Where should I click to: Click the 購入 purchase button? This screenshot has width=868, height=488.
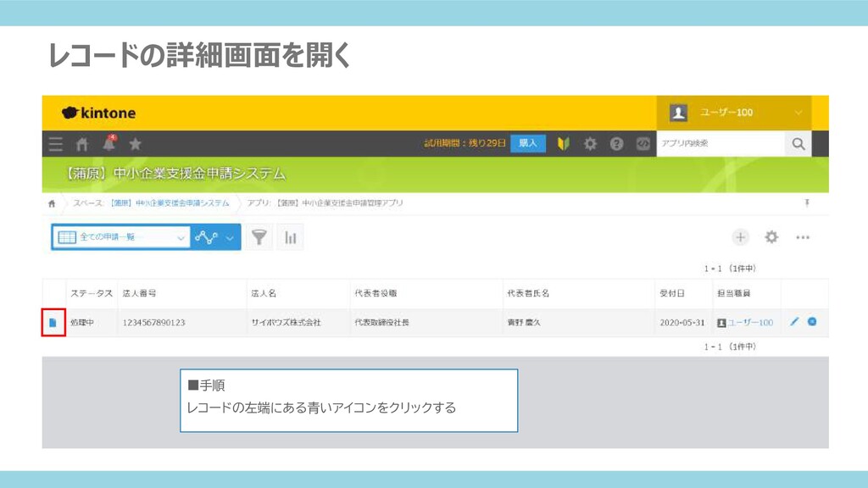[527, 143]
